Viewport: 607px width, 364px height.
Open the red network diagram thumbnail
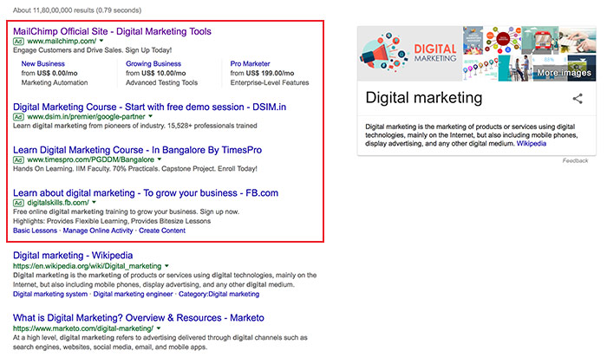click(x=502, y=40)
